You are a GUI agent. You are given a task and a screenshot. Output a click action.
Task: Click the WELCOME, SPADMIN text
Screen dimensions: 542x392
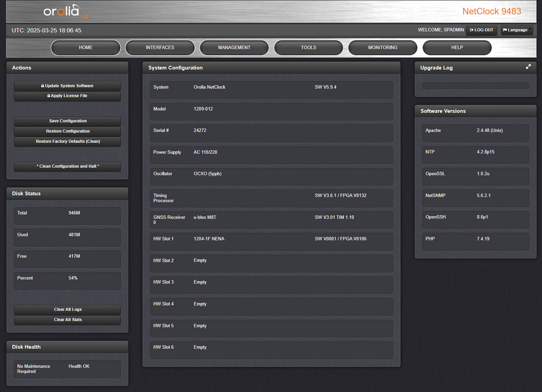441,30
